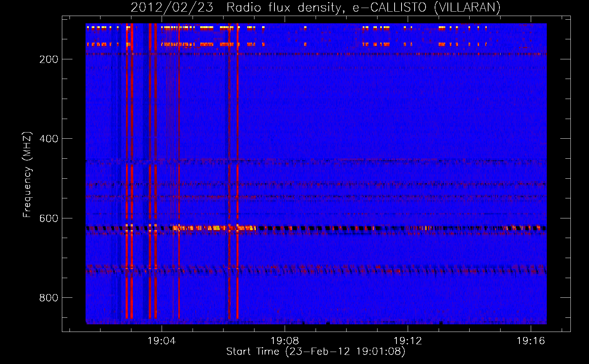
Task: Click the 19:04 time tick label
Action: click(x=161, y=341)
